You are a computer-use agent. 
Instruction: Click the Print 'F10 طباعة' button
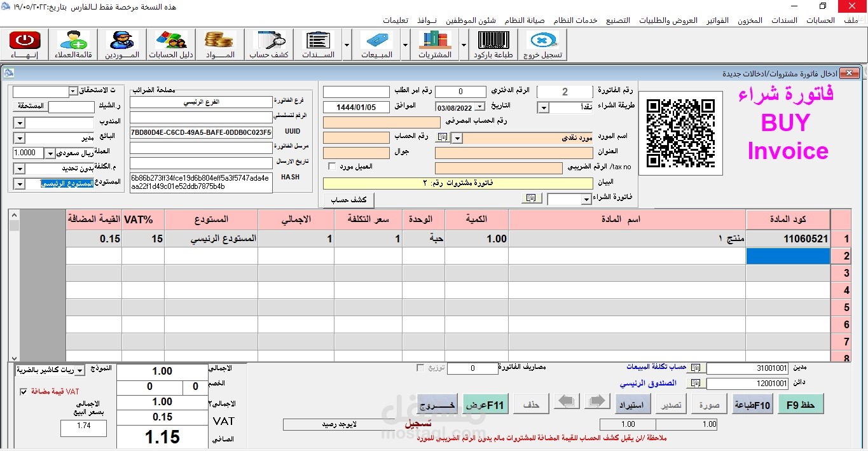[753, 404]
